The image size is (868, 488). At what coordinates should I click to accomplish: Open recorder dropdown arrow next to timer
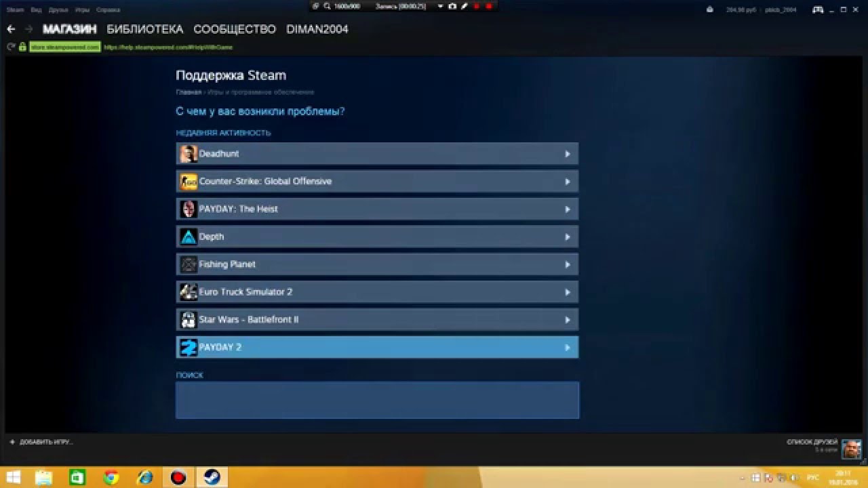(x=441, y=6)
